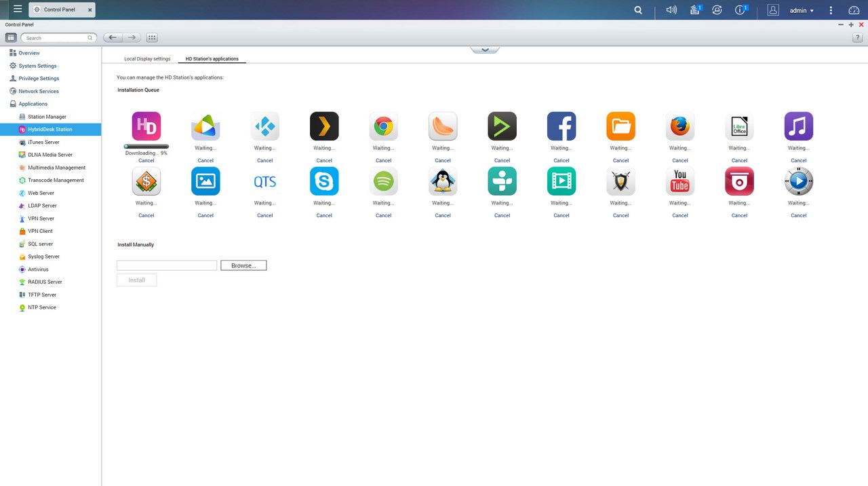Select the purple music note app icon
This screenshot has width=868, height=486.
click(x=799, y=126)
